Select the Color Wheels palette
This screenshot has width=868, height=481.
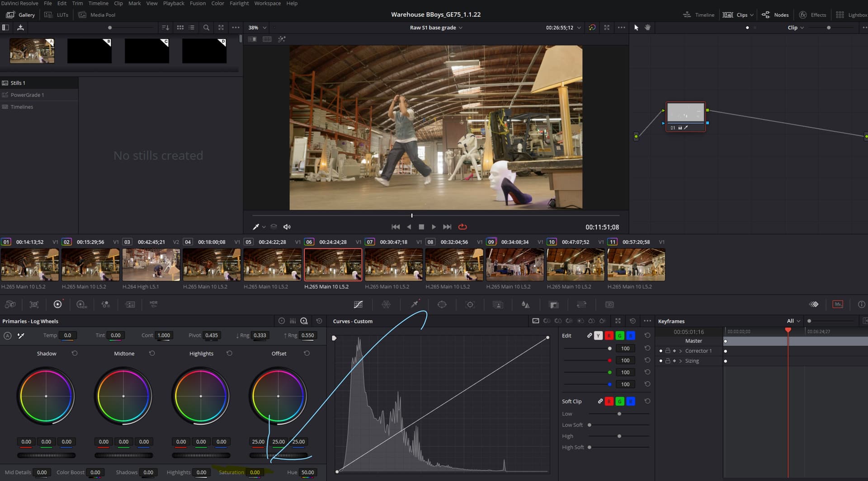[58, 304]
